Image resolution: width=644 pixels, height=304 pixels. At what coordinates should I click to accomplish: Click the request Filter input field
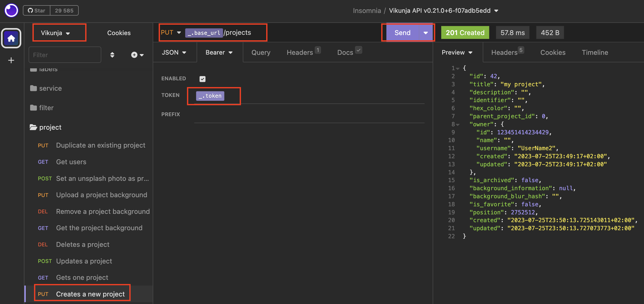[65, 55]
